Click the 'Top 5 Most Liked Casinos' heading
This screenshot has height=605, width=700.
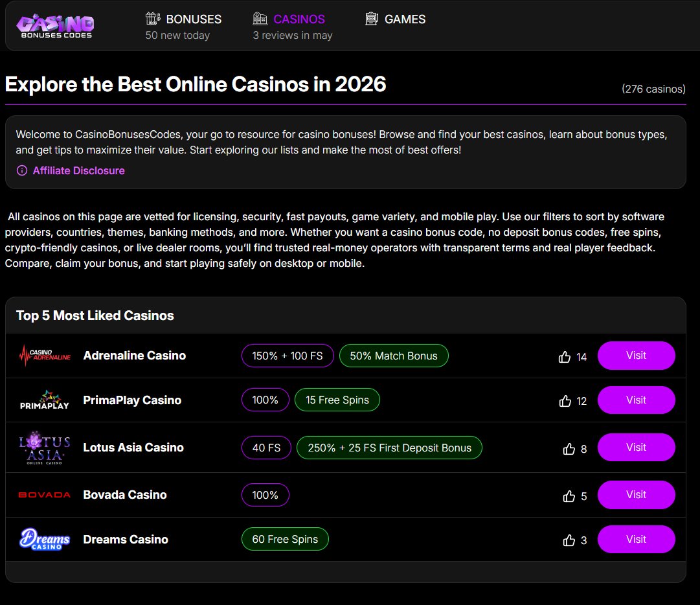point(95,315)
